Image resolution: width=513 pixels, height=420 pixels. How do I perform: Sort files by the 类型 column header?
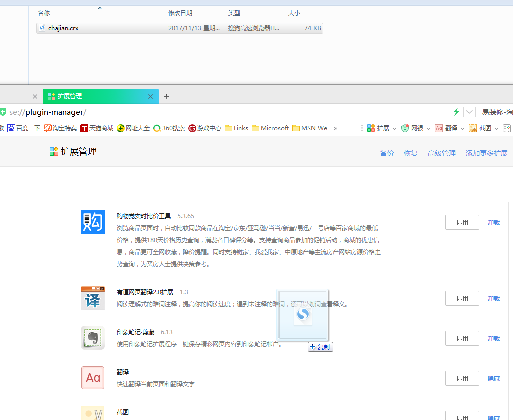[234, 13]
